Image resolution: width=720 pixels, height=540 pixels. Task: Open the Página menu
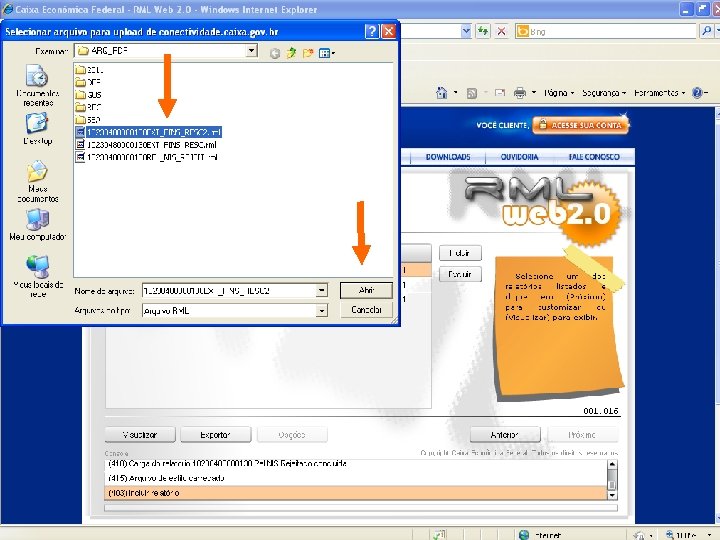pos(559,93)
